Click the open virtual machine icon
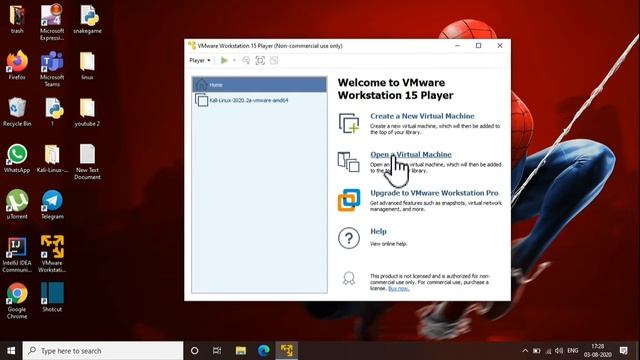The image size is (640, 360). [x=349, y=162]
